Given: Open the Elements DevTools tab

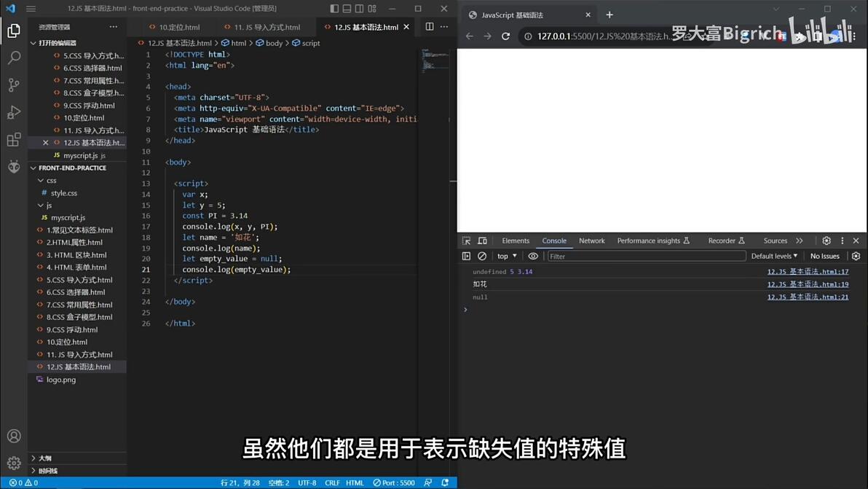Looking at the screenshot, I should (x=516, y=241).
